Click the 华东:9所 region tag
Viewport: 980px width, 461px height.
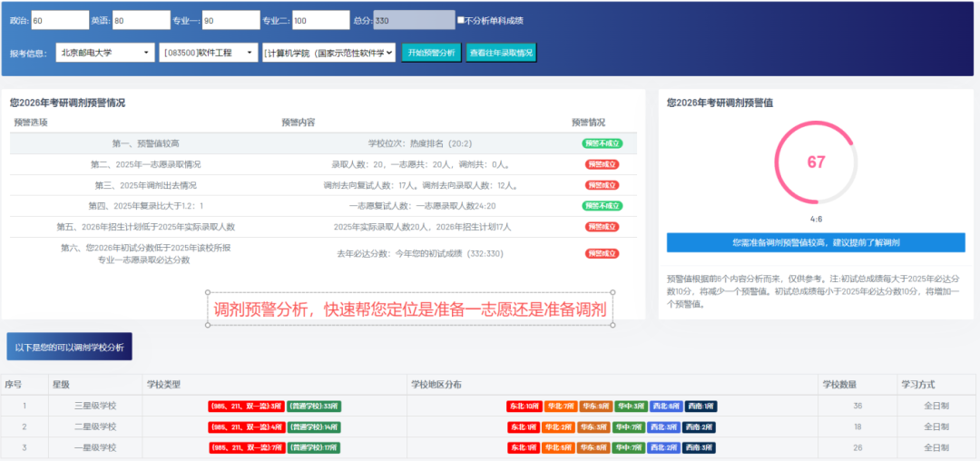tap(595, 406)
